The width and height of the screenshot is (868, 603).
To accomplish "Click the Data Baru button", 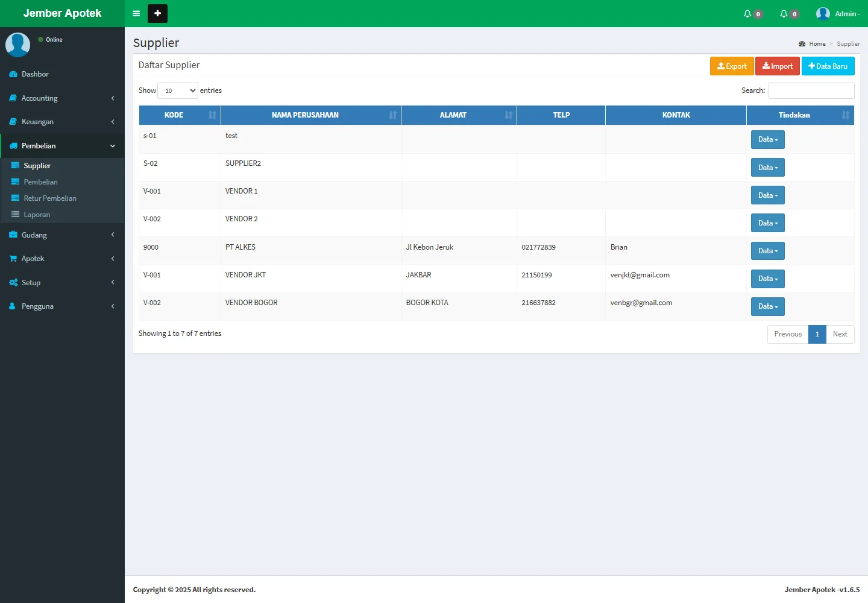I will 828,66.
